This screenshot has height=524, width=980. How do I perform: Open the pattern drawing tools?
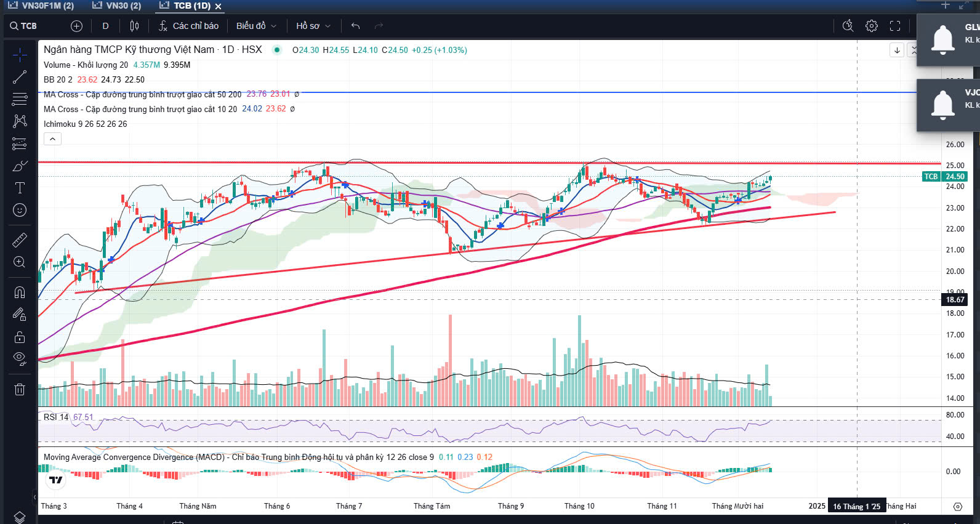coord(20,121)
